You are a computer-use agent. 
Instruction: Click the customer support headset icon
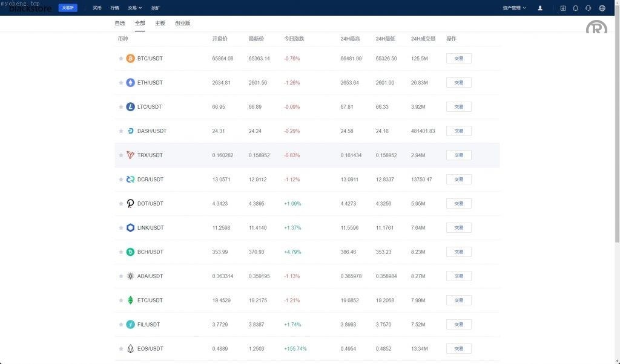click(x=589, y=8)
